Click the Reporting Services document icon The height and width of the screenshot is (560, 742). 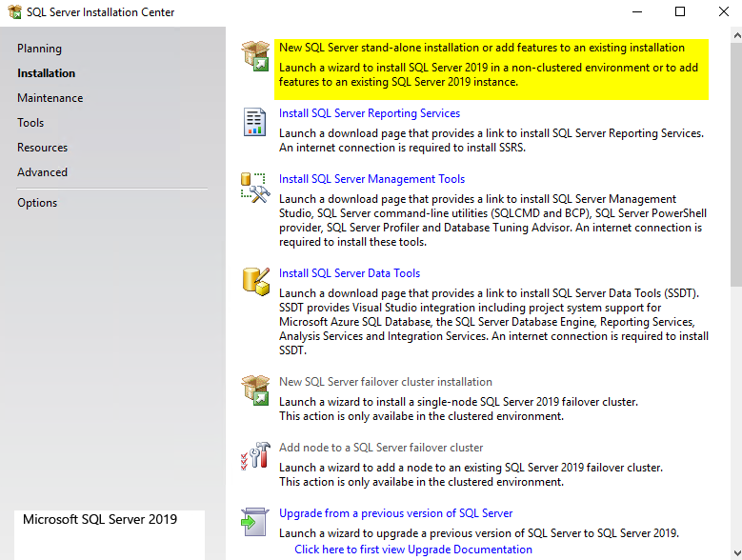click(x=255, y=122)
